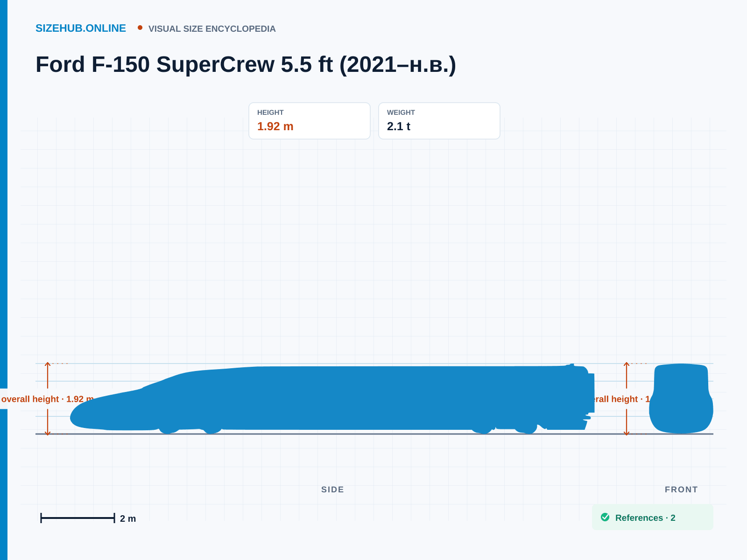This screenshot has height=560, width=747.
Task: Click the Visual Size Encyclopedia tagline
Action: [212, 29]
